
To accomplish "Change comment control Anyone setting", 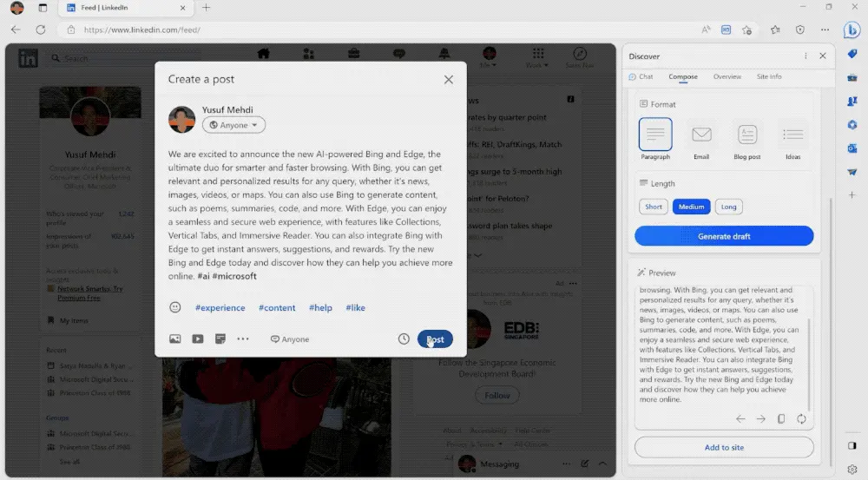I will point(290,339).
